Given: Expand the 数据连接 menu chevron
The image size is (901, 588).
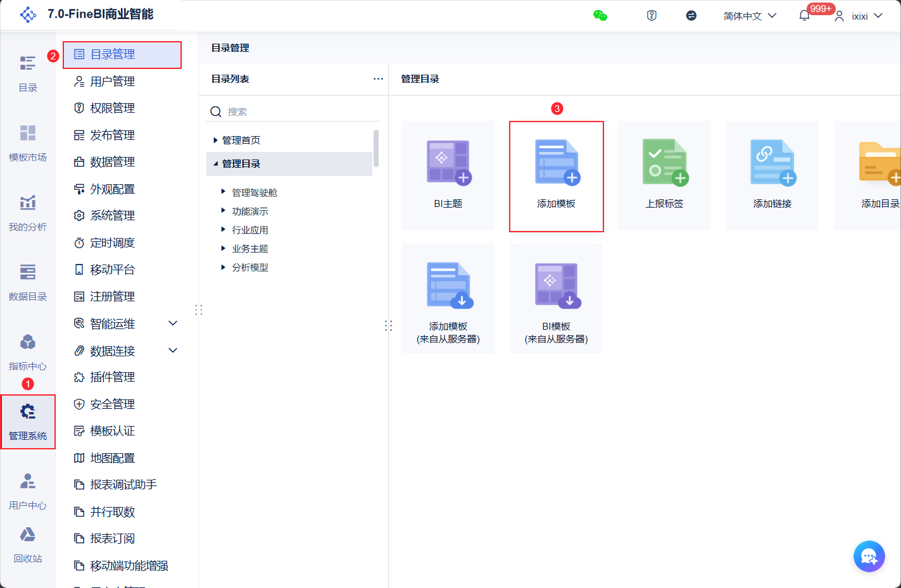Looking at the screenshot, I should point(173,351).
